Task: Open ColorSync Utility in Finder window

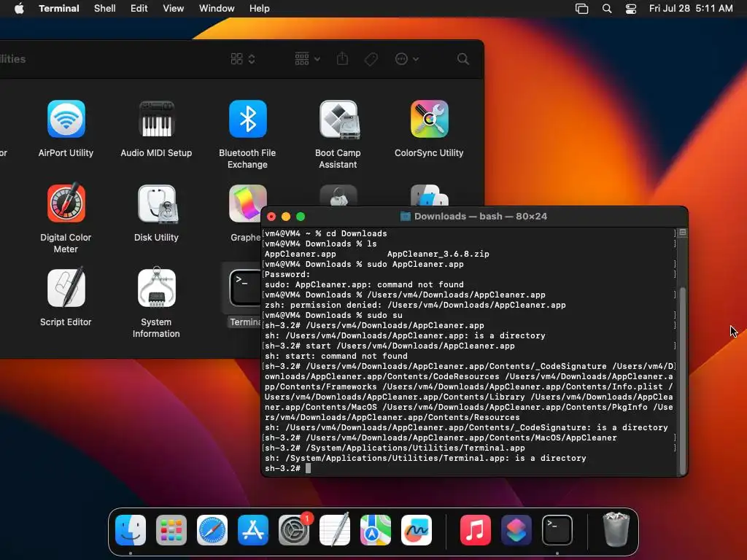Action: tap(429, 119)
